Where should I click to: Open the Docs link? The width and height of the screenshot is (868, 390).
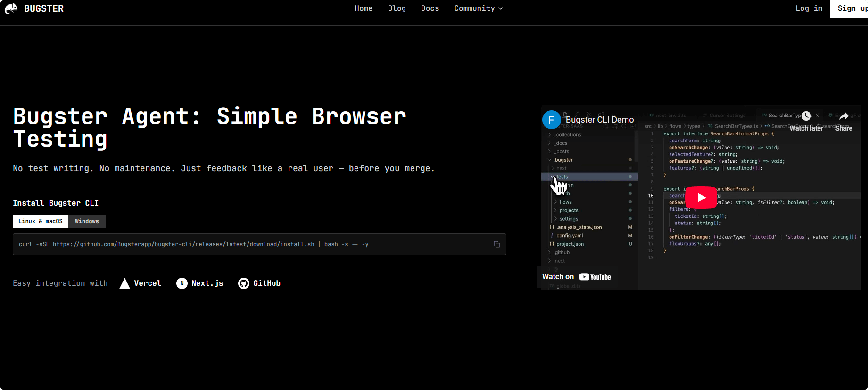tap(430, 8)
